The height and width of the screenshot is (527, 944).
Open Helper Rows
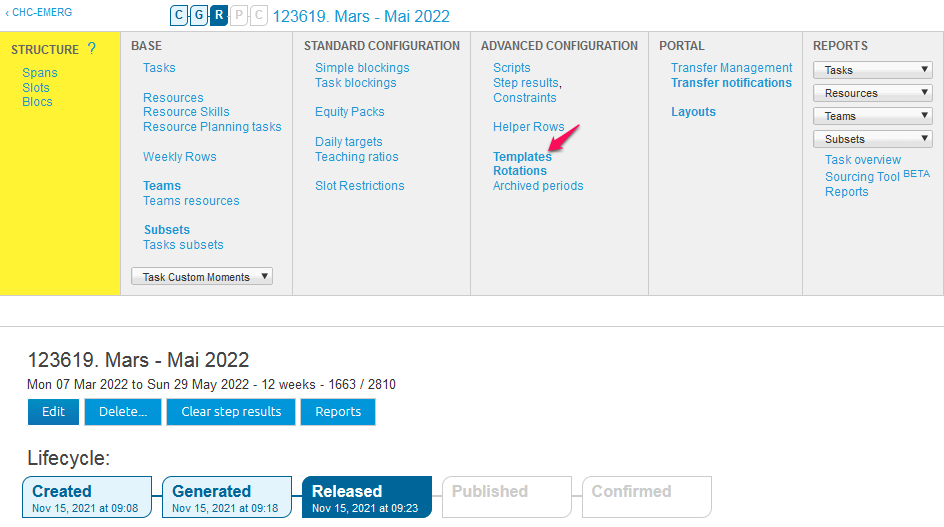[x=529, y=126]
